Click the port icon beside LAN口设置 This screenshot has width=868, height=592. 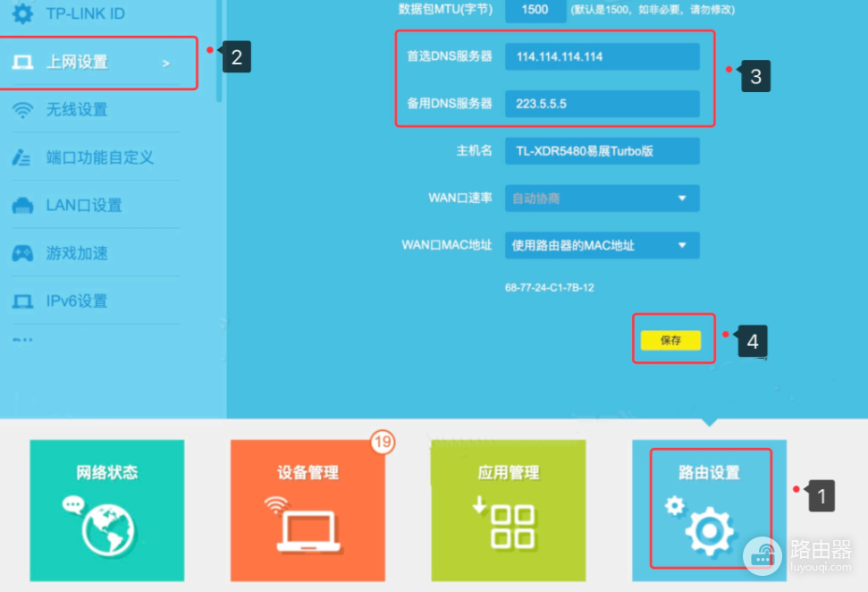point(22,206)
